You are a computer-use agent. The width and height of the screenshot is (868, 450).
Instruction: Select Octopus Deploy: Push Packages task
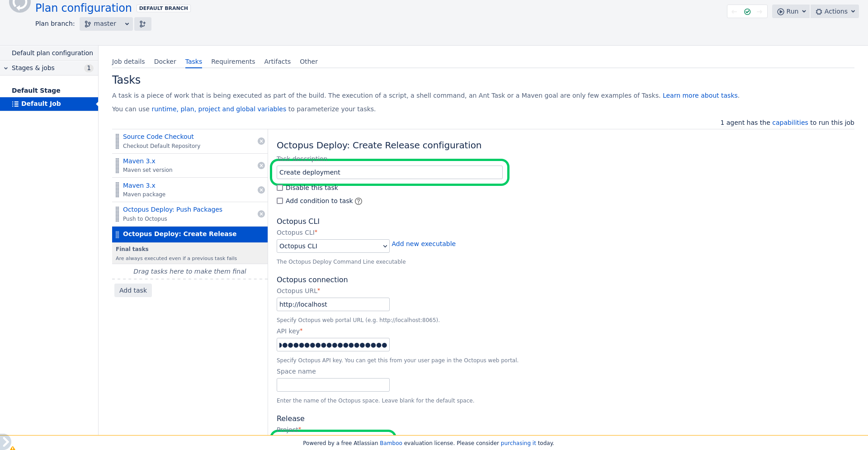(x=173, y=209)
